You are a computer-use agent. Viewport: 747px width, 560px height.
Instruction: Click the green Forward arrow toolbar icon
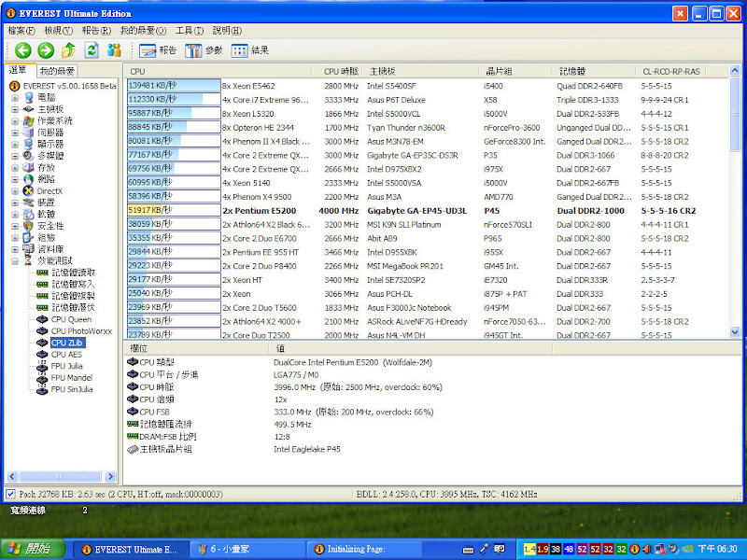point(45,50)
